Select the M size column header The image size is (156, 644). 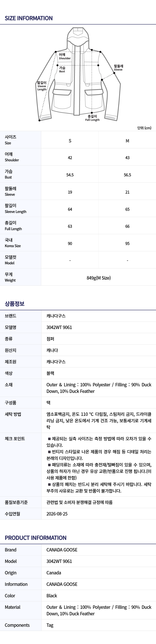tap(127, 141)
